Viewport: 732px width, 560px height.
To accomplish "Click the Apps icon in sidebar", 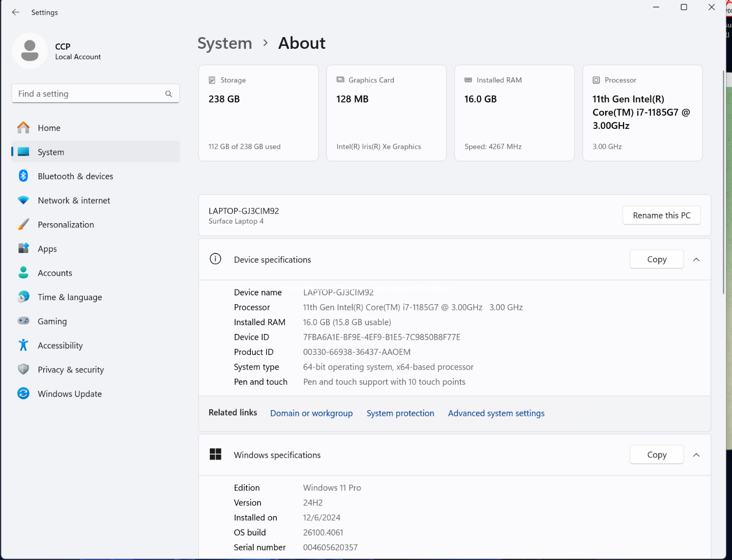I will pyautogui.click(x=23, y=249).
